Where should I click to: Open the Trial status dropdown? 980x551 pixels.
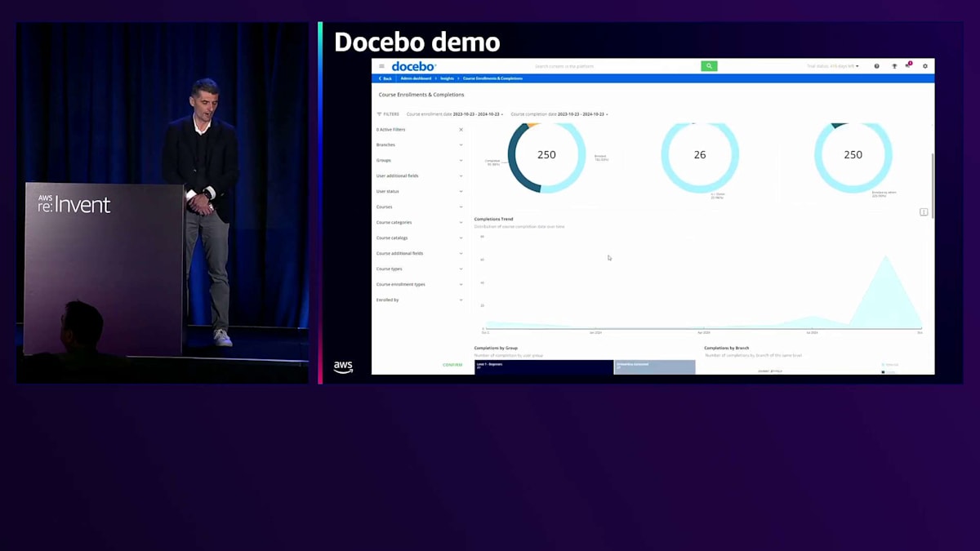click(833, 66)
